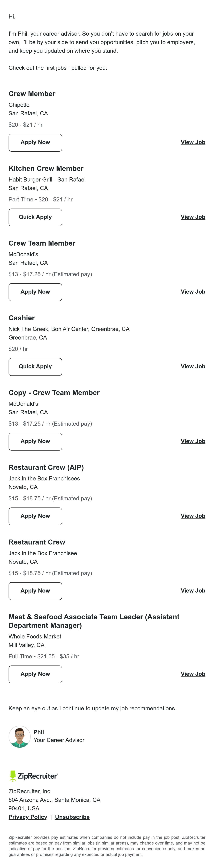Open the Crew Member job title
Viewport: 214px width, 868px height.
click(32, 94)
